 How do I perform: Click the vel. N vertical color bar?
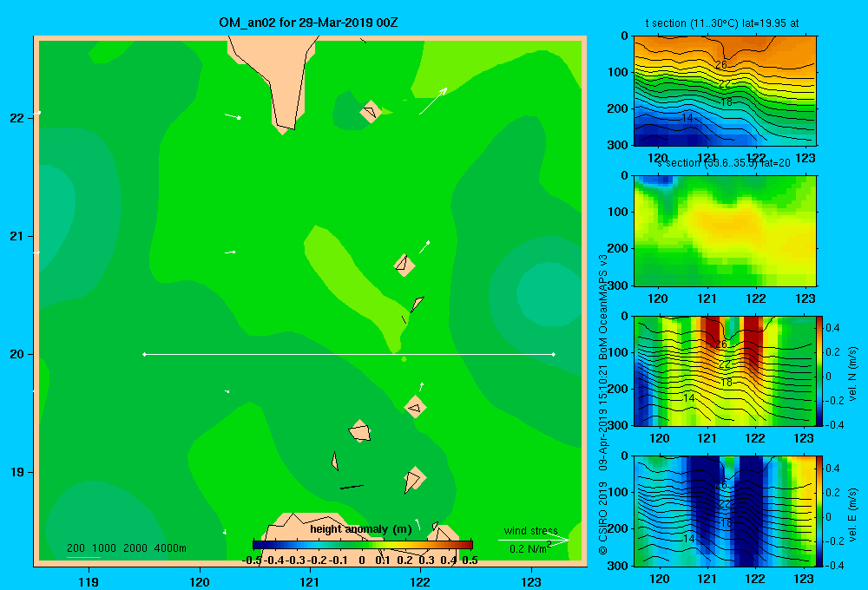click(x=820, y=370)
